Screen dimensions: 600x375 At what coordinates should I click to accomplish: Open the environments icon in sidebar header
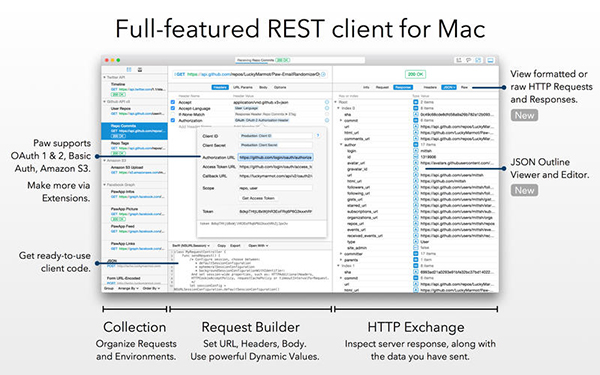pos(140,70)
